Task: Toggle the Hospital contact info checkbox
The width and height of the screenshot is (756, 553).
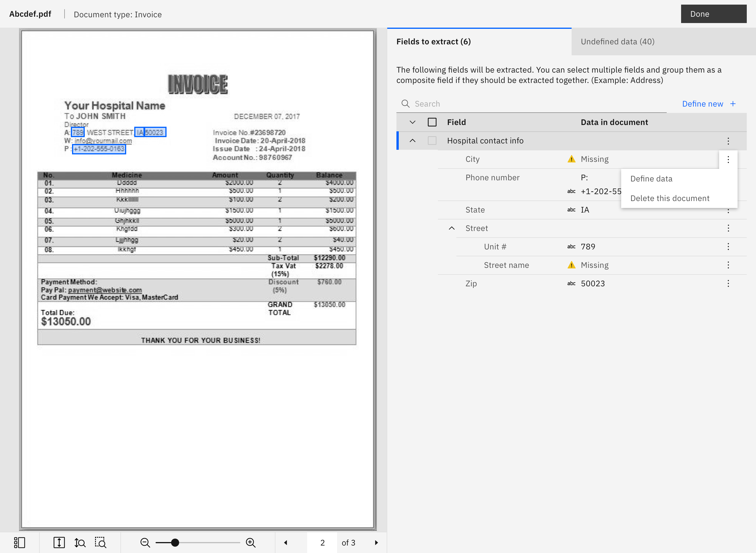Action: [x=432, y=141]
